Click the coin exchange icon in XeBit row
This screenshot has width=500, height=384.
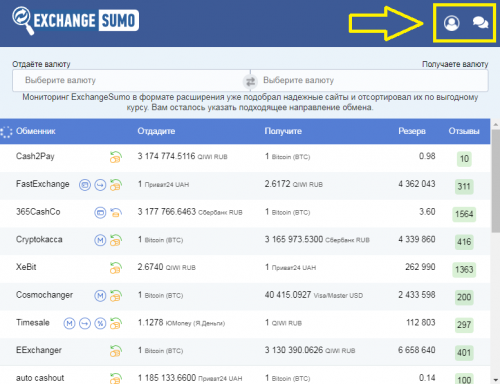coord(116,268)
